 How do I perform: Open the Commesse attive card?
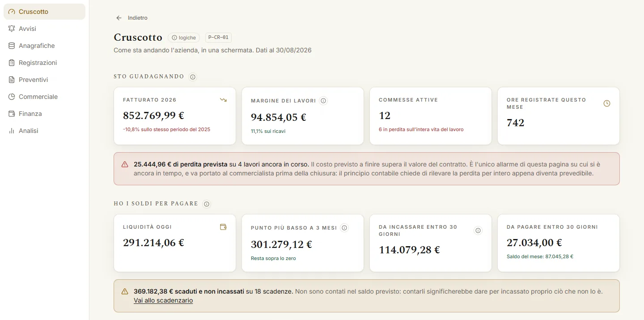tap(431, 116)
